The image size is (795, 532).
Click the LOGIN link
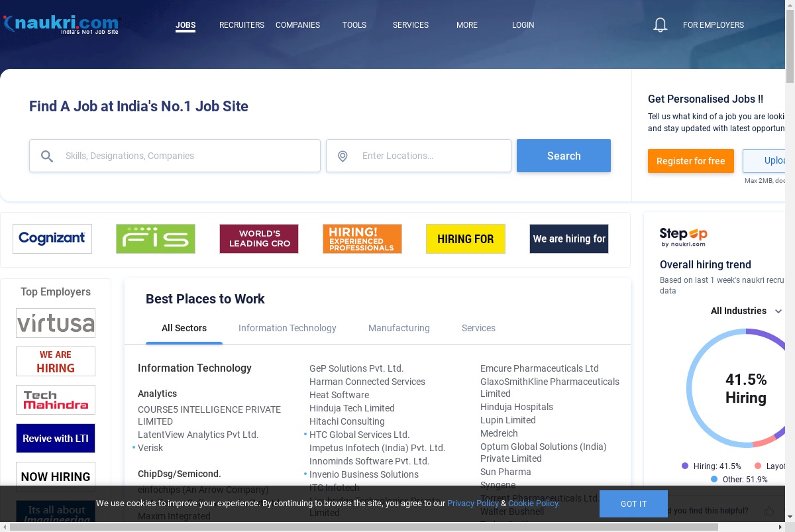click(x=523, y=25)
